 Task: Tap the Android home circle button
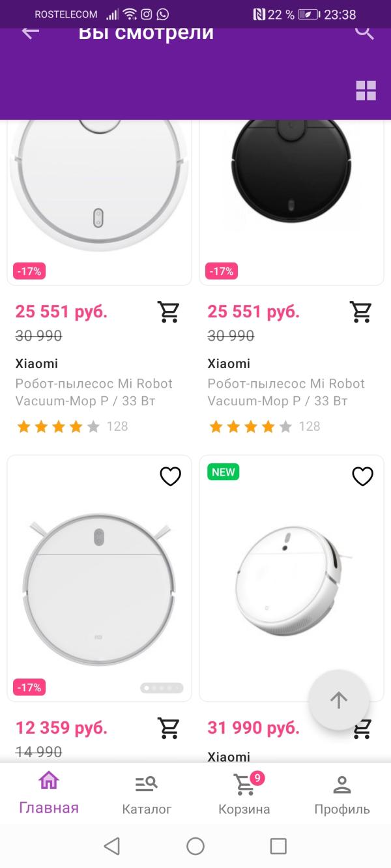195,846
